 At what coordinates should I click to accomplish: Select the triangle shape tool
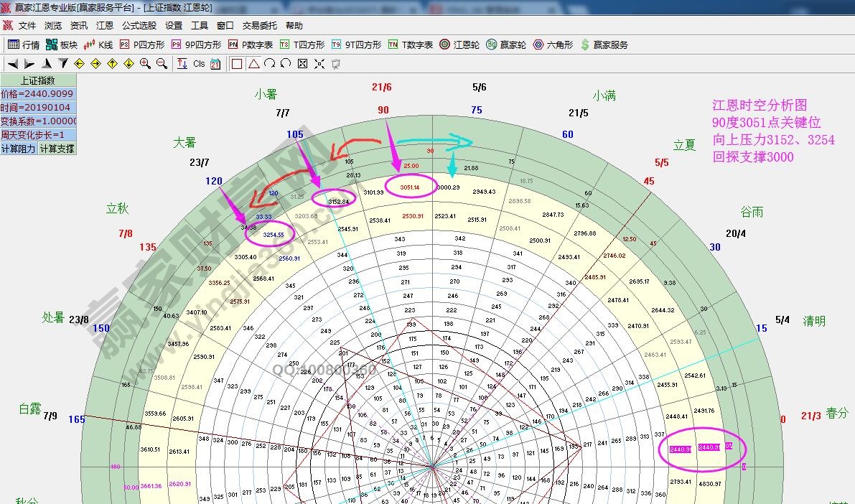(253, 64)
